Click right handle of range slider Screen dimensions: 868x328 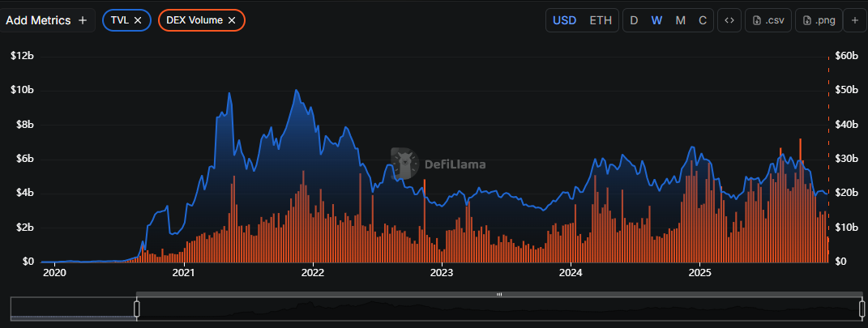(862, 309)
